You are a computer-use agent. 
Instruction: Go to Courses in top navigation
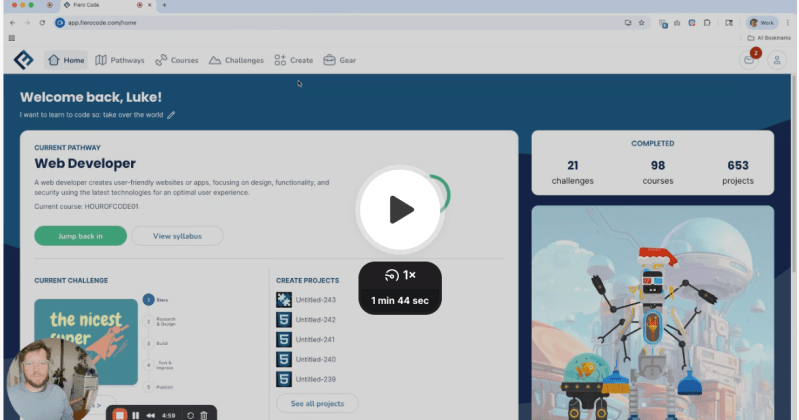(177, 60)
